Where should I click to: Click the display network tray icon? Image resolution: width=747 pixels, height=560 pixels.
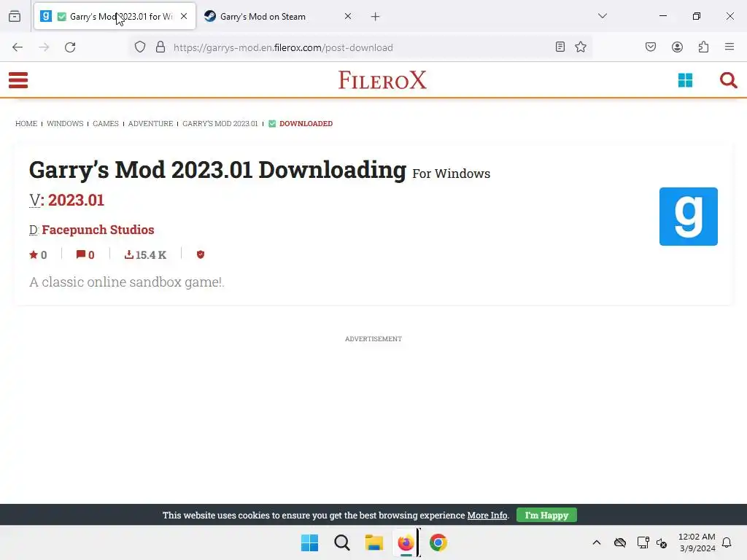(x=643, y=542)
